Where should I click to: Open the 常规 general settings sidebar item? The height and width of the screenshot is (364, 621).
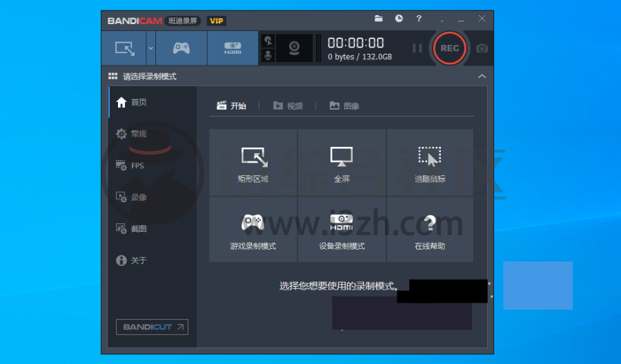pyautogui.click(x=152, y=134)
